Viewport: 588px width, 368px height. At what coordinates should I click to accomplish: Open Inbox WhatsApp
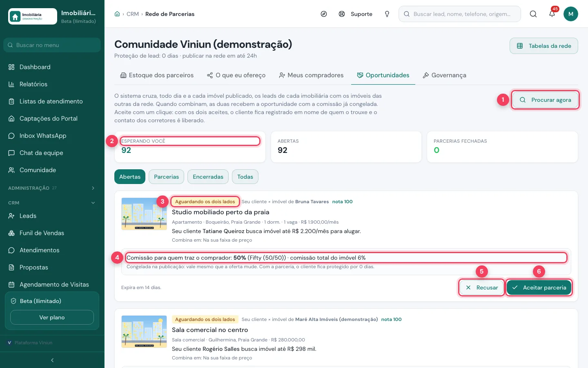pyautogui.click(x=52, y=136)
